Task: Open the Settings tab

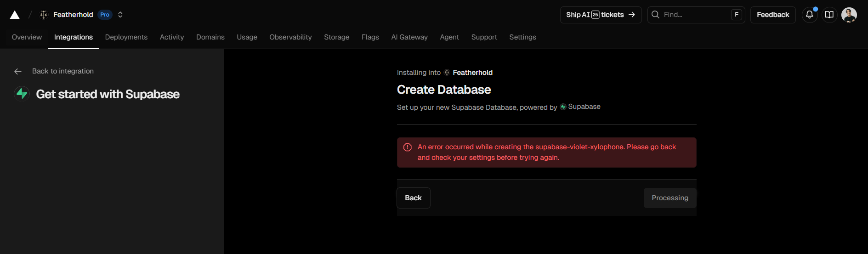Action: tap(522, 37)
